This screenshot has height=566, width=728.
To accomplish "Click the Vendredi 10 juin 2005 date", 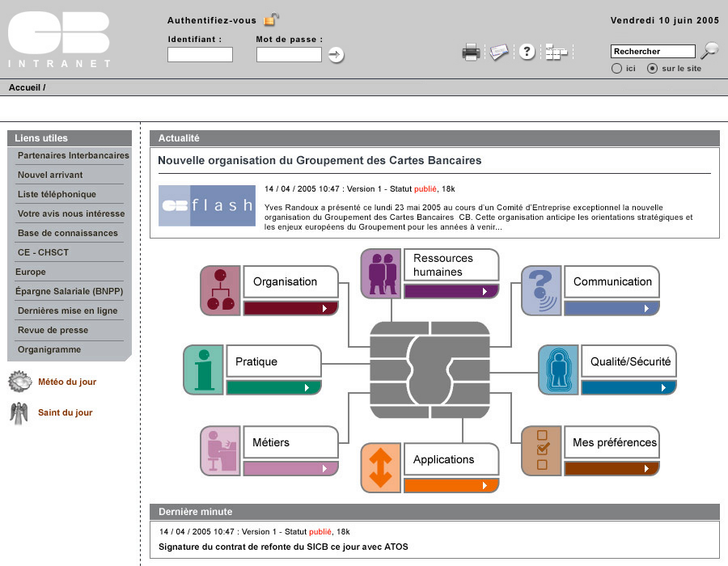I will [x=664, y=20].
